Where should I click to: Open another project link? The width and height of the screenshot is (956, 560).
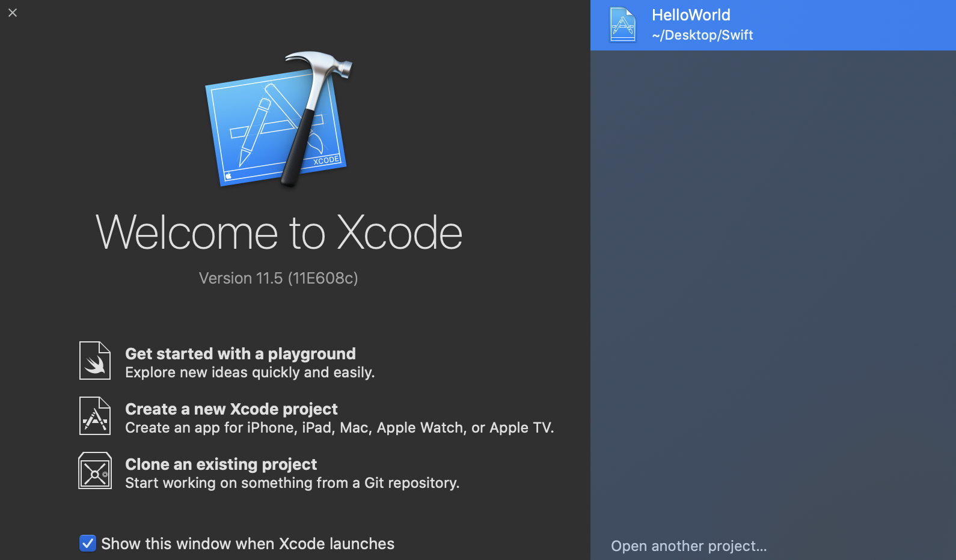(689, 546)
